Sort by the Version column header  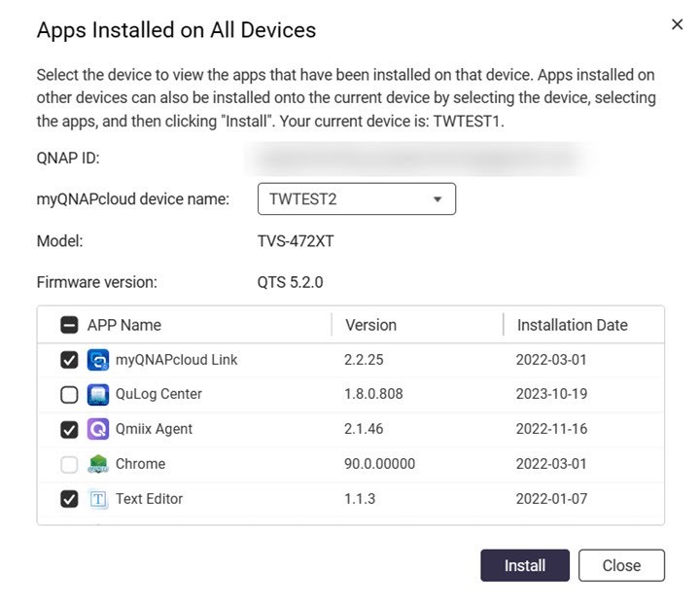pyautogui.click(x=371, y=325)
